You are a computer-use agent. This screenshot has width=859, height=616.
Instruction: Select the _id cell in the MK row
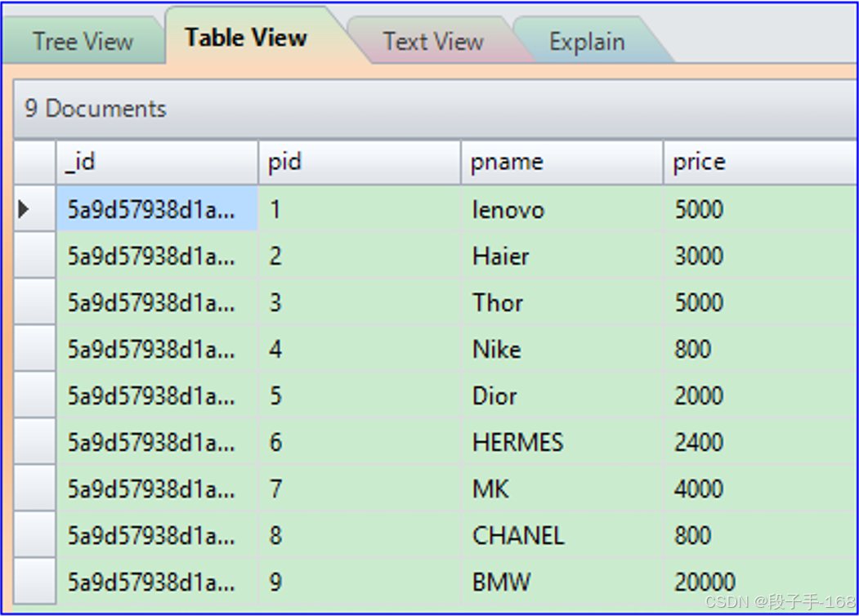point(157,488)
